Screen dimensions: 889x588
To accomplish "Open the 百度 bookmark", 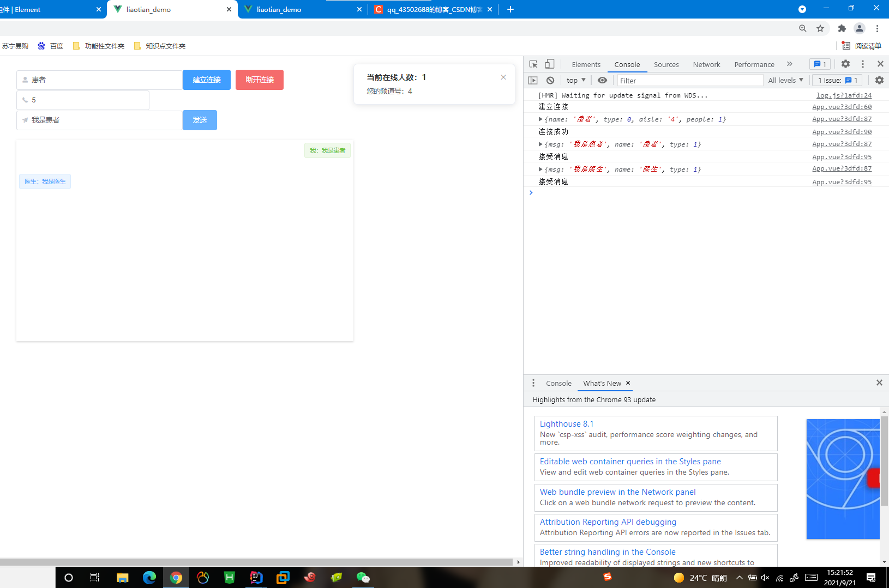I will (x=51, y=46).
